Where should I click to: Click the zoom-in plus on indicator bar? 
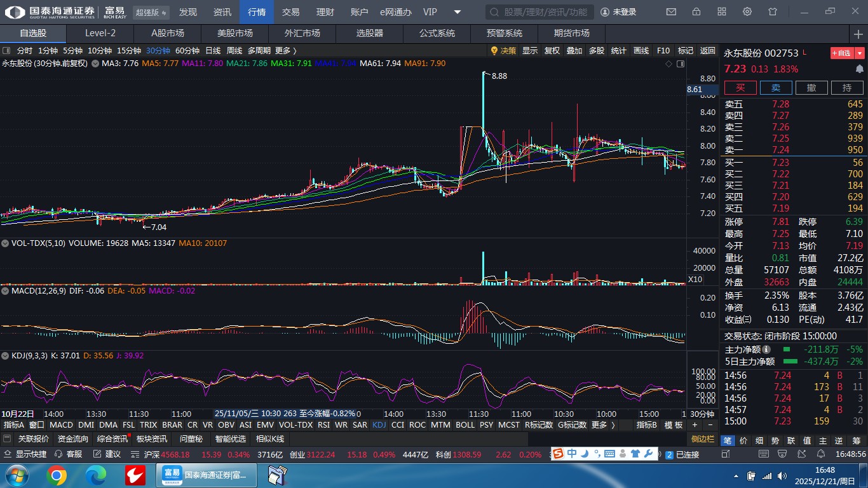click(695, 425)
